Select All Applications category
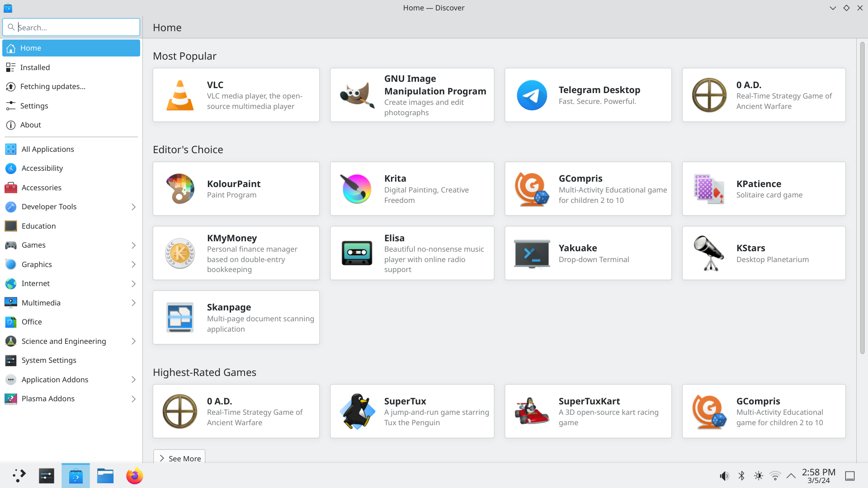This screenshot has height=488, width=868. pos(71,149)
